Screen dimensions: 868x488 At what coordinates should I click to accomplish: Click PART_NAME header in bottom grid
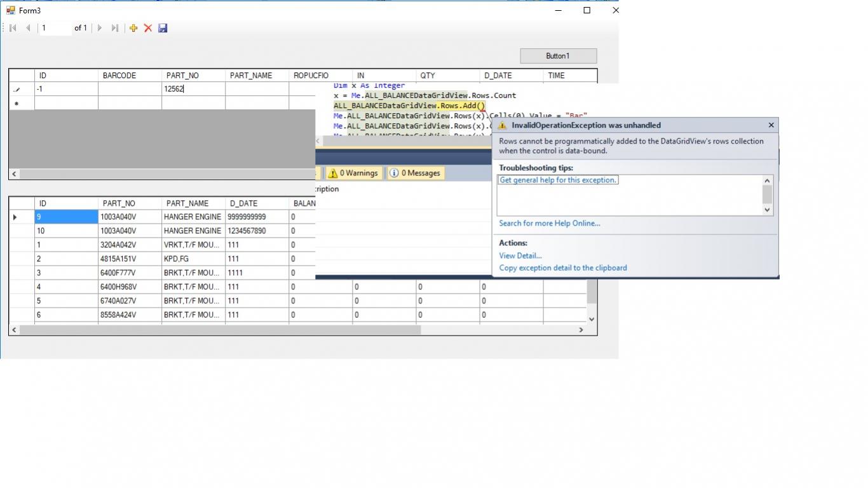pos(193,203)
